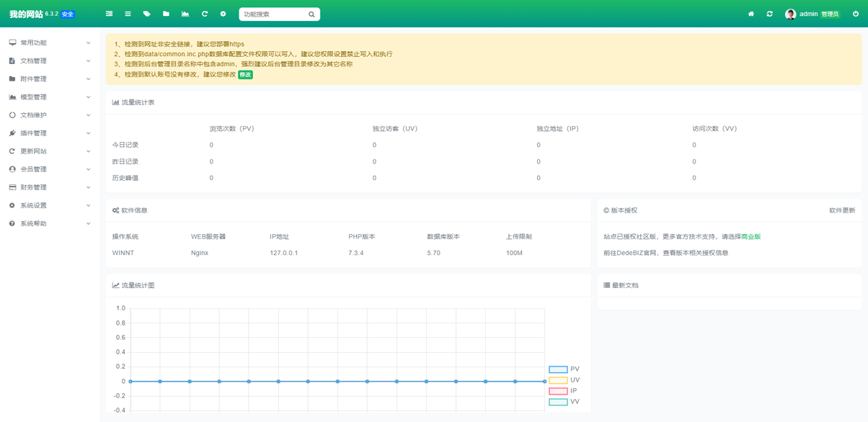Open the 商业版 link
Viewport: 868px width, 422px height.
751,236
